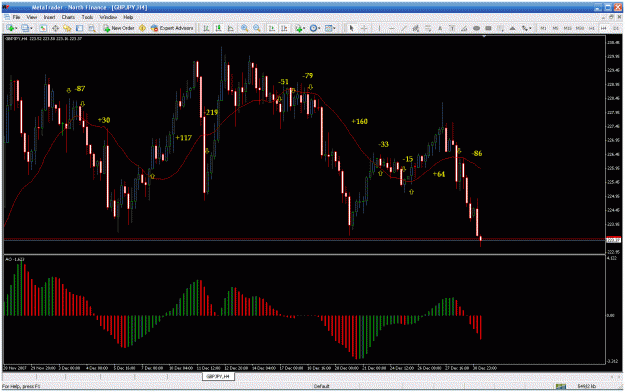Open the Indicators list dropdown
Image resolution: width=625 pixels, height=392 pixels.
pos(300,28)
